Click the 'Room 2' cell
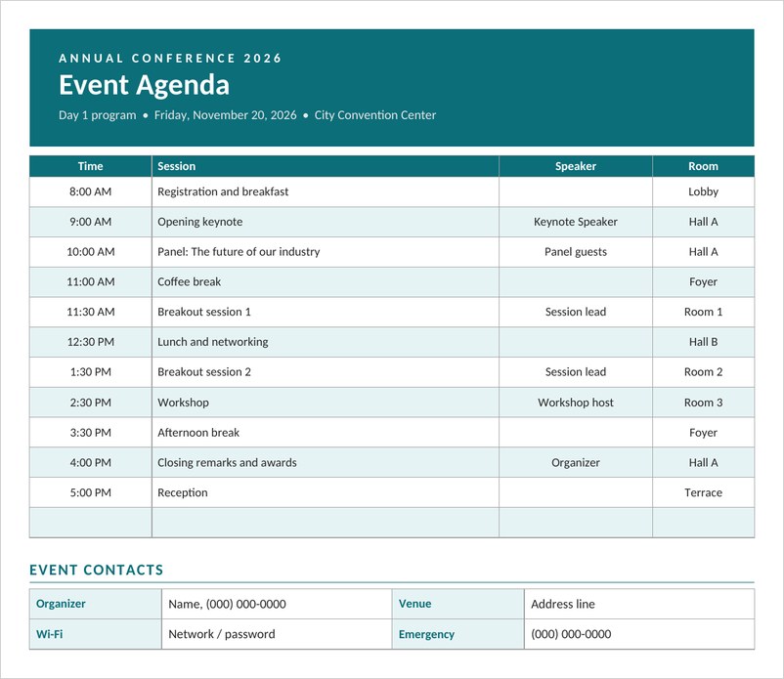 tap(703, 372)
